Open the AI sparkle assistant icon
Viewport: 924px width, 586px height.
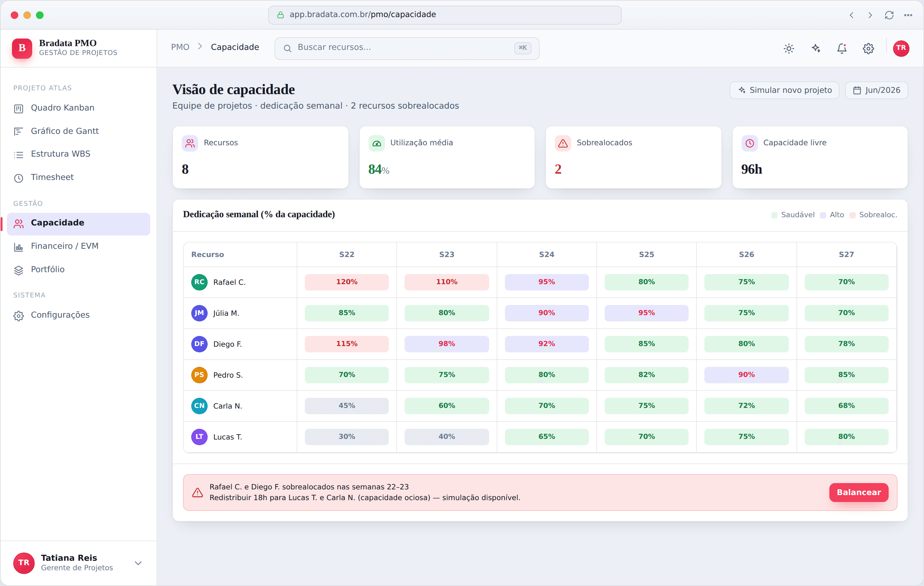815,48
